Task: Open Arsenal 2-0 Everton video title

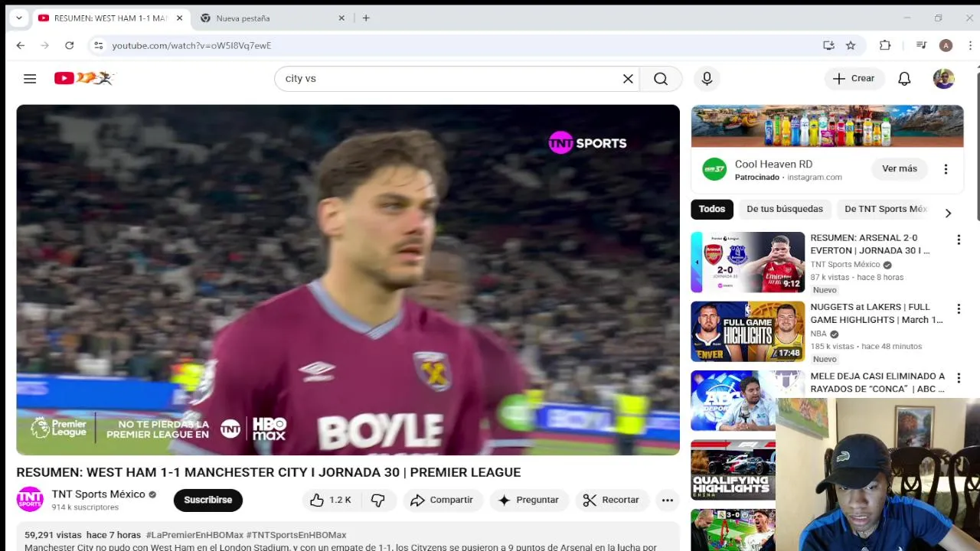Action: (x=871, y=244)
